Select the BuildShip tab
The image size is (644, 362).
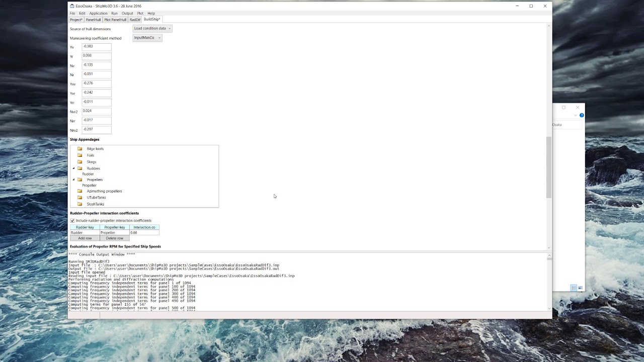152,20
